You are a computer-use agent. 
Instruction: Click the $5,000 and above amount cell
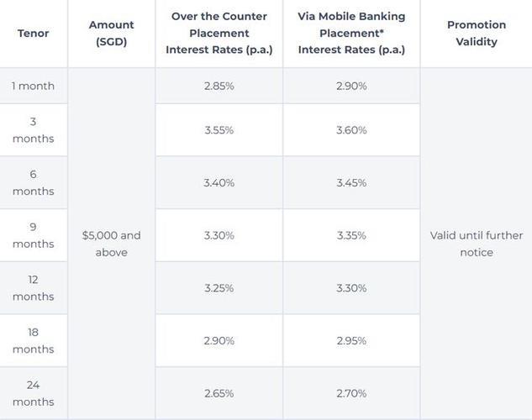(x=112, y=244)
